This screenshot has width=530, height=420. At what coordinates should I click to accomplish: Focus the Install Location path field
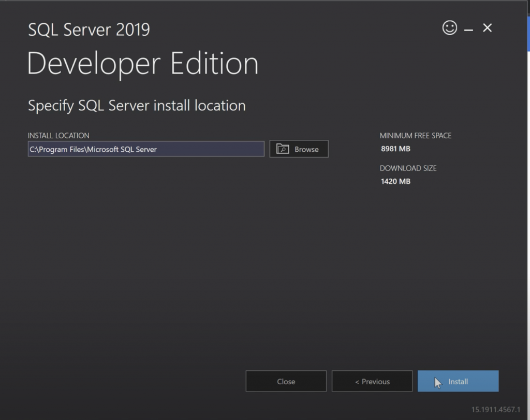146,149
